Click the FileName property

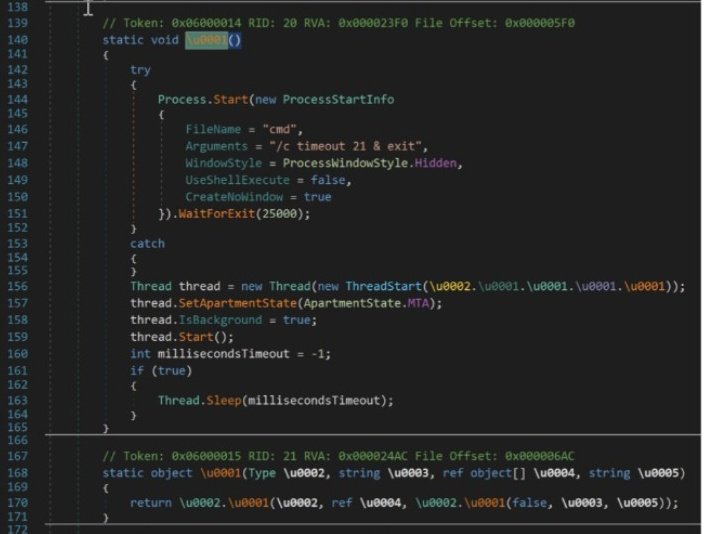pos(213,129)
